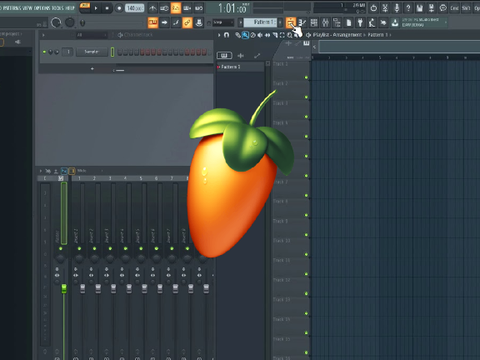Open the Playlist menu arrow
Viewport: 480px width, 360px height.
(219, 35)
